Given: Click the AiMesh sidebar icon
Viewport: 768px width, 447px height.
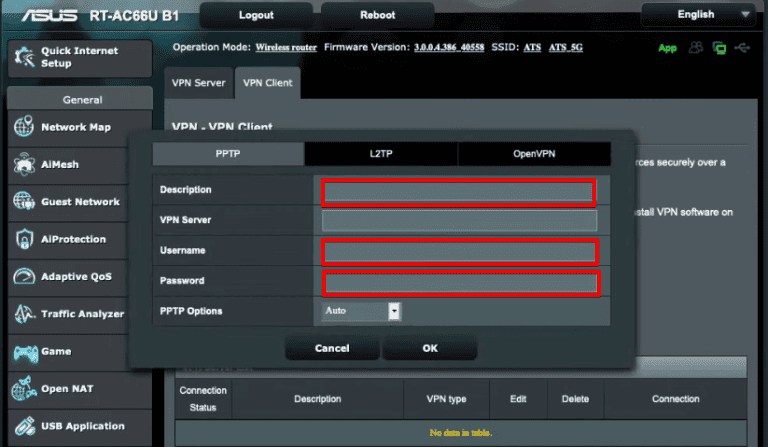Looking at the screenshot, I should point(24,164).
